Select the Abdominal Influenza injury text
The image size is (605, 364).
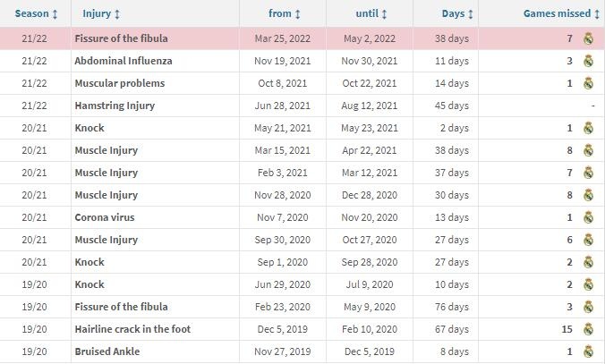click(124, 61)
